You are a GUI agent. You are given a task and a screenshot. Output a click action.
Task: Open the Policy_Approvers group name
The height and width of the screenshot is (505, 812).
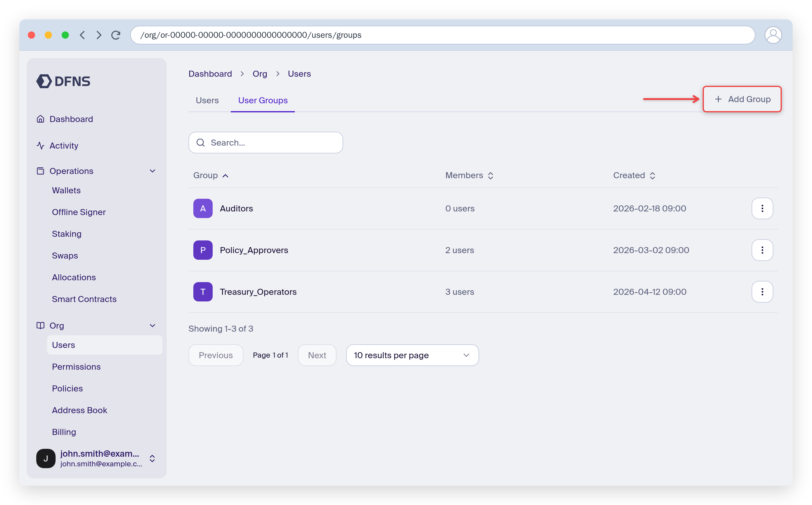(x=253, y=250)
